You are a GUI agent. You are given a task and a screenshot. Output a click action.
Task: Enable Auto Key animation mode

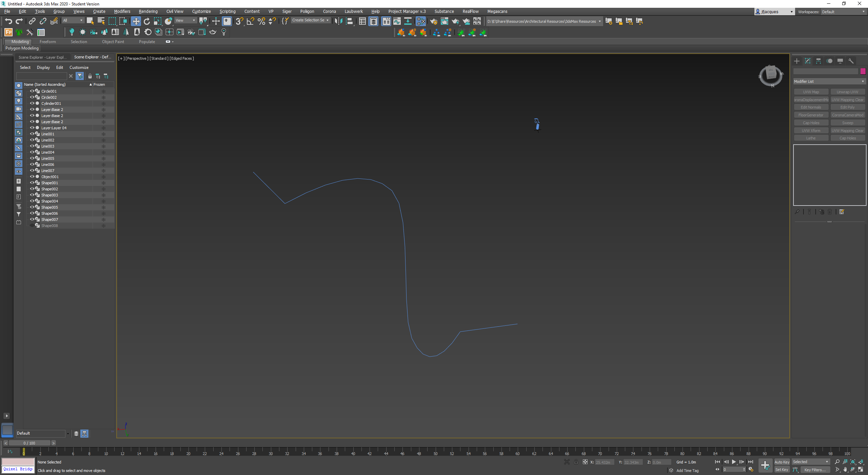click(x=782, y=462)
